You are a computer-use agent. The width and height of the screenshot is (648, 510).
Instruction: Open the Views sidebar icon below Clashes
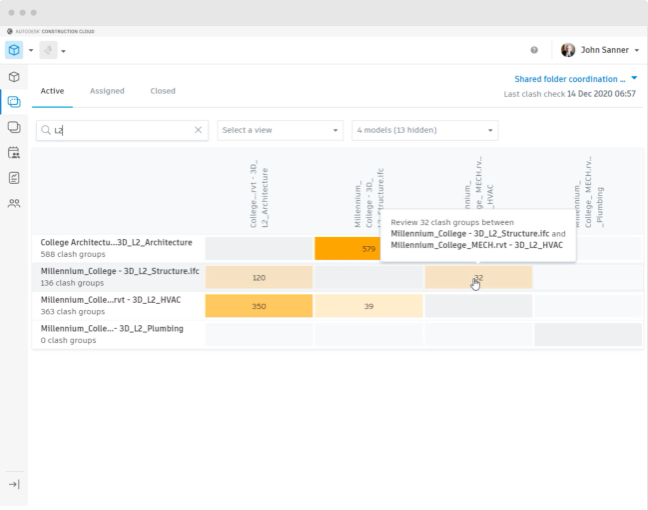(x=14, y=127)
